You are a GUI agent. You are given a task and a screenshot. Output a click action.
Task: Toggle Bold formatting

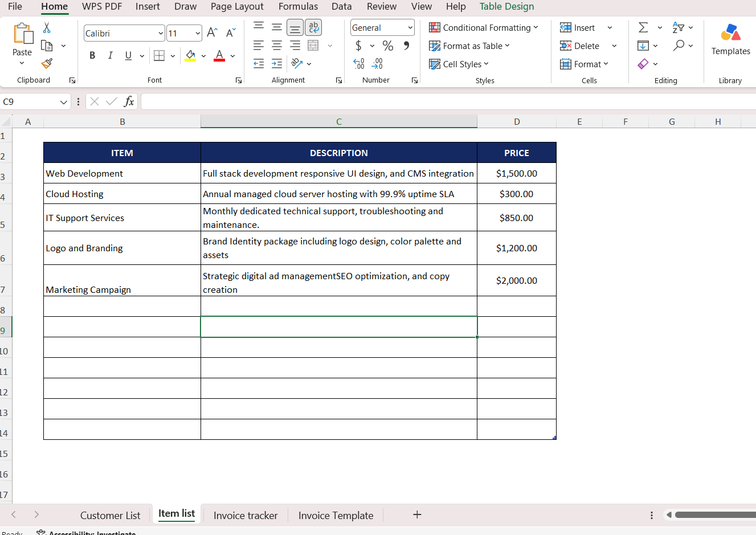(92, 55)
